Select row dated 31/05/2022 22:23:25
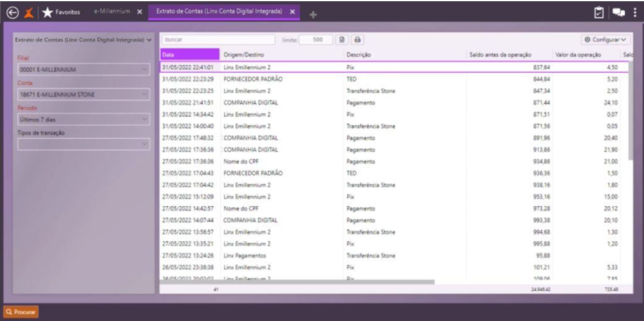Viewport: 644px width, 321px height. coord(393,91)
